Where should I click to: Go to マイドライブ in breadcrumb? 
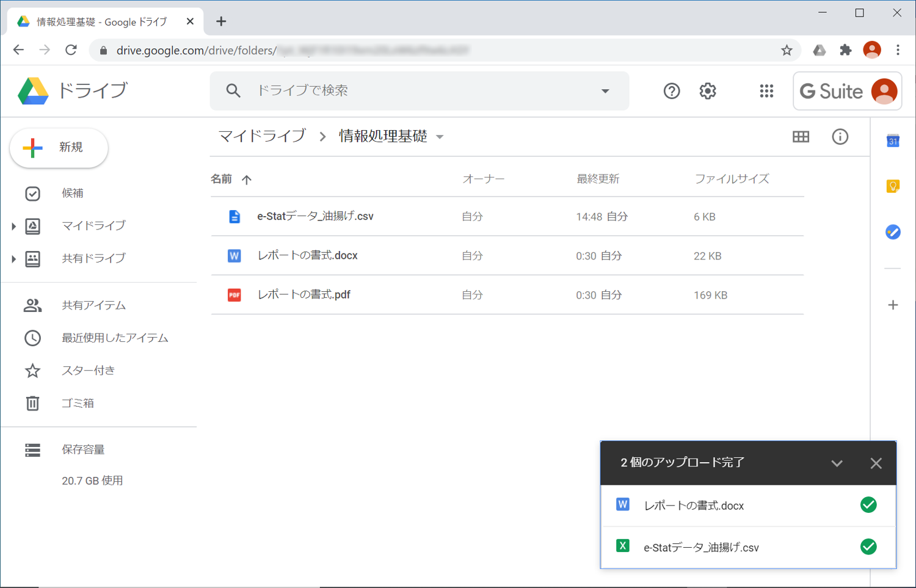click(x=262, y=136)
